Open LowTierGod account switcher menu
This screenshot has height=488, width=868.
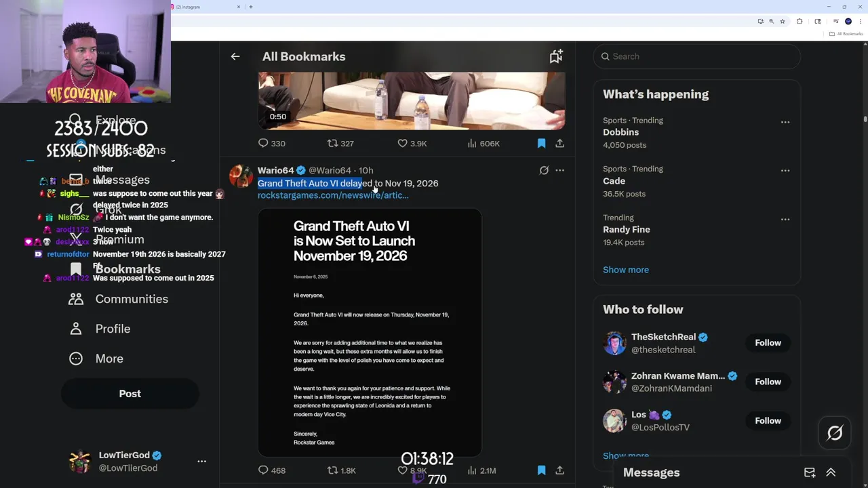201,461
